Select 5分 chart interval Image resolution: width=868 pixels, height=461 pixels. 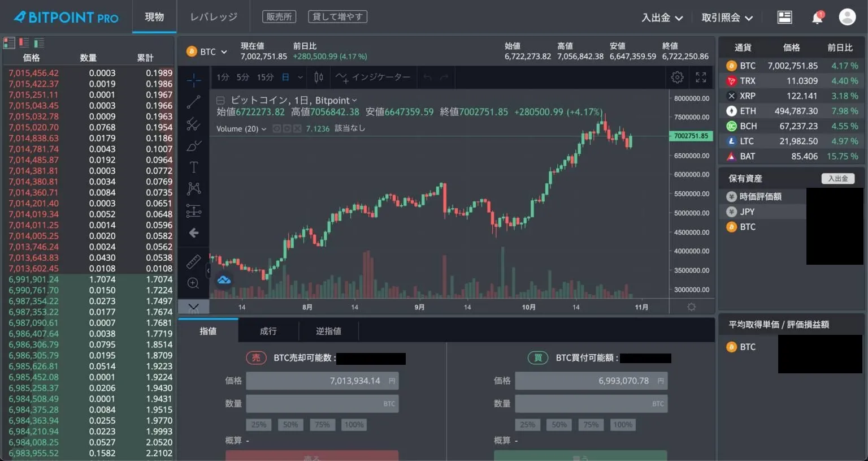(x=243, y=77)
